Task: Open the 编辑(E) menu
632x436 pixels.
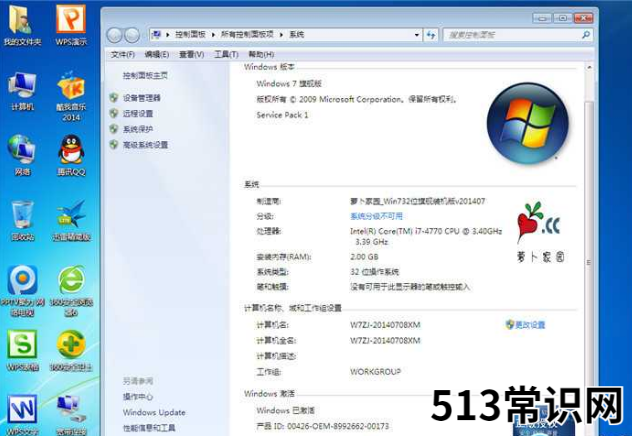Action: (x=157, y=54)
